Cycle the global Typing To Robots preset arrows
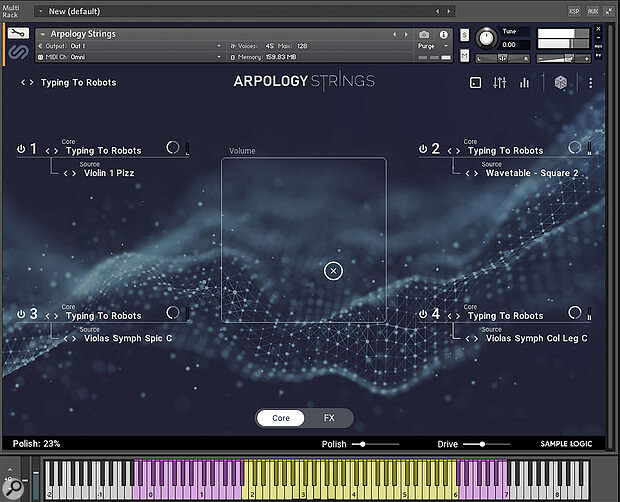Viewport: 620px width, 502px height. (x=27, y=82)
